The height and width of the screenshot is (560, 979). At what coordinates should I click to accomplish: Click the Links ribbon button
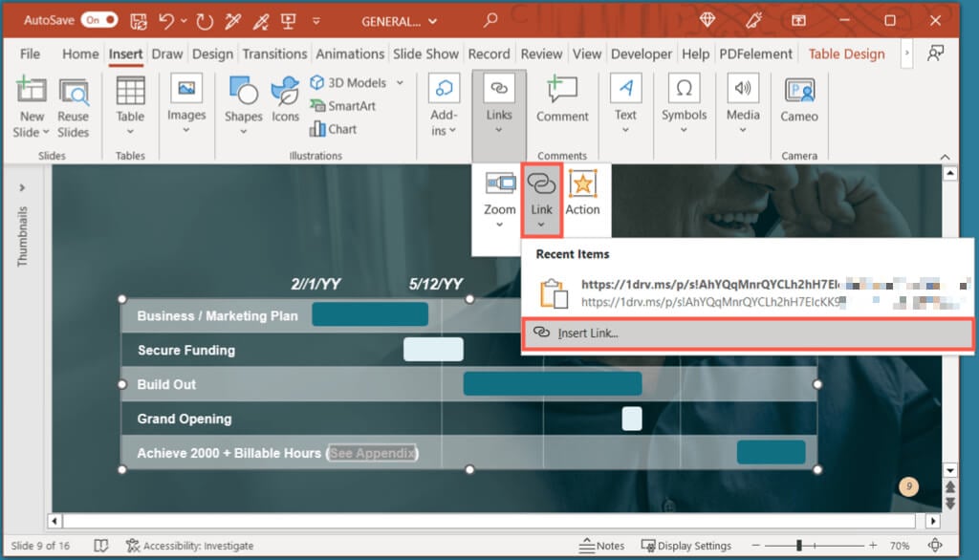[499, 104]
